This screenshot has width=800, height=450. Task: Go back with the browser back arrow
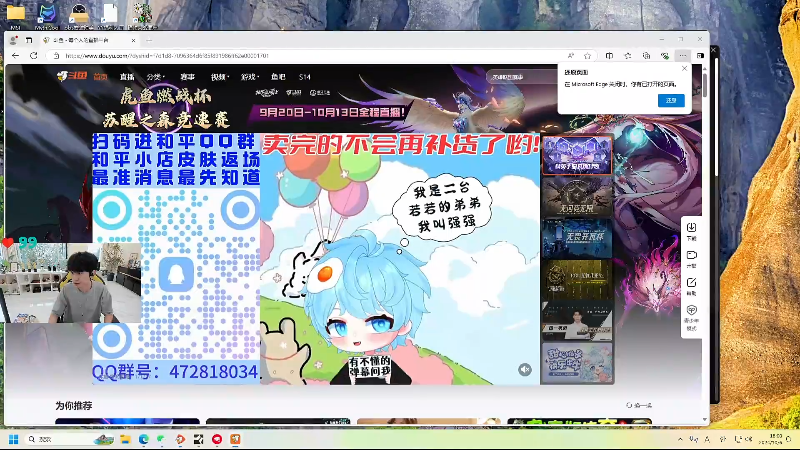(x=15, y=56)
